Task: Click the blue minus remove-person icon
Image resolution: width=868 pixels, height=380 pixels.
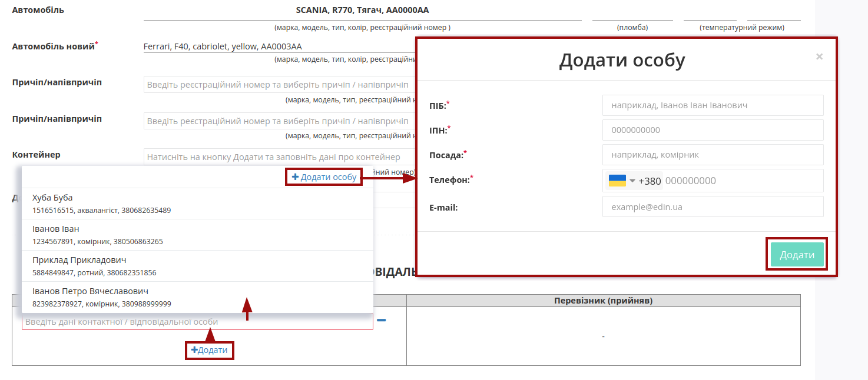Action: click(x=381, y=320)
